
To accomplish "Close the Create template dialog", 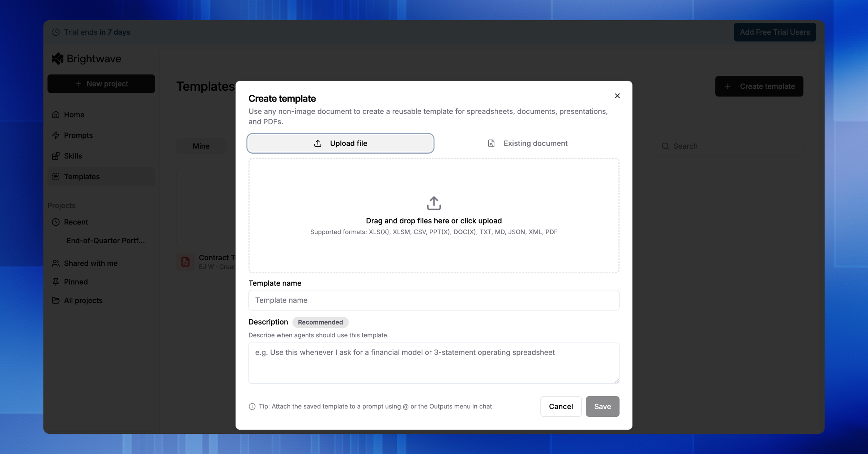I will [x=617, y=96].
